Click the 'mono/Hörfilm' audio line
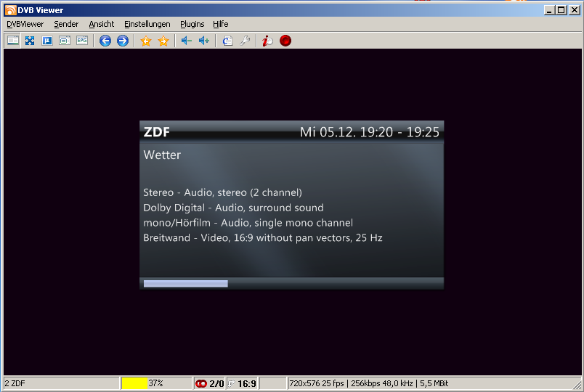This screenshot has width=584, height=392. coord(248,223)
